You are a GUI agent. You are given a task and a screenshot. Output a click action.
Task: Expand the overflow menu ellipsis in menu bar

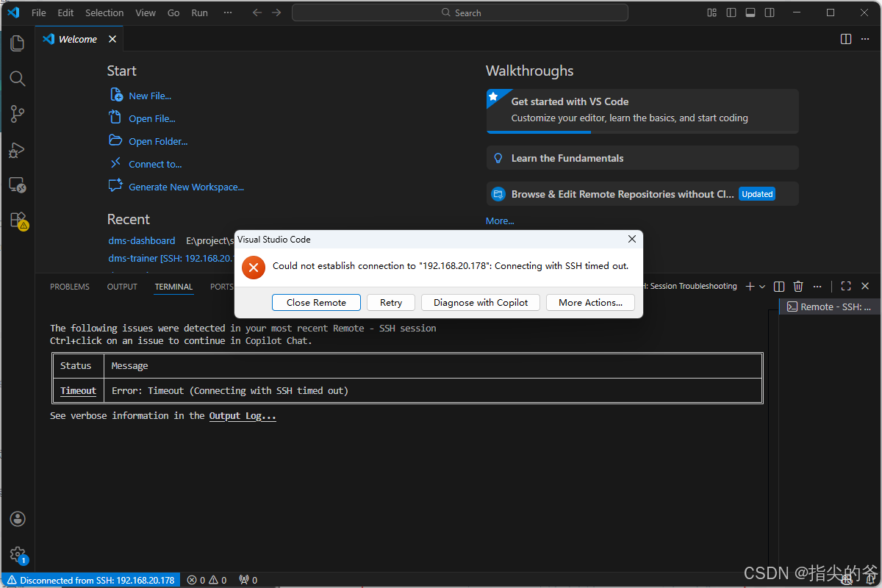click(x=228, y=12)
